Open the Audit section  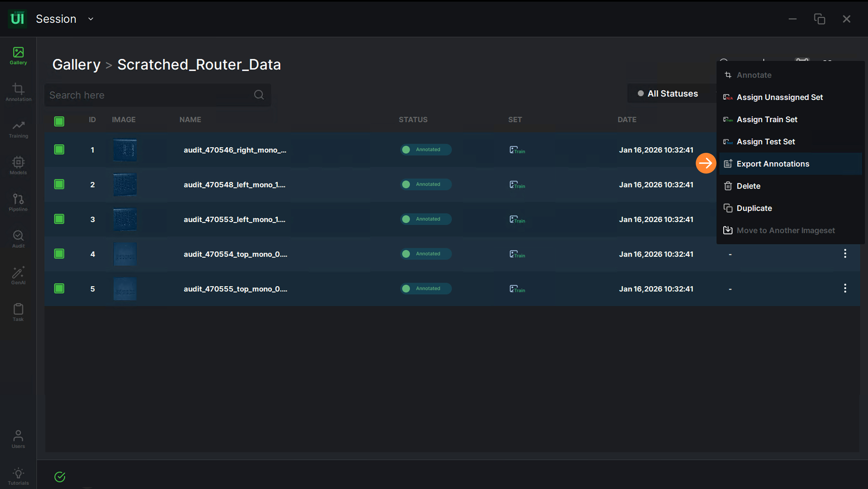tap(18, 239)
